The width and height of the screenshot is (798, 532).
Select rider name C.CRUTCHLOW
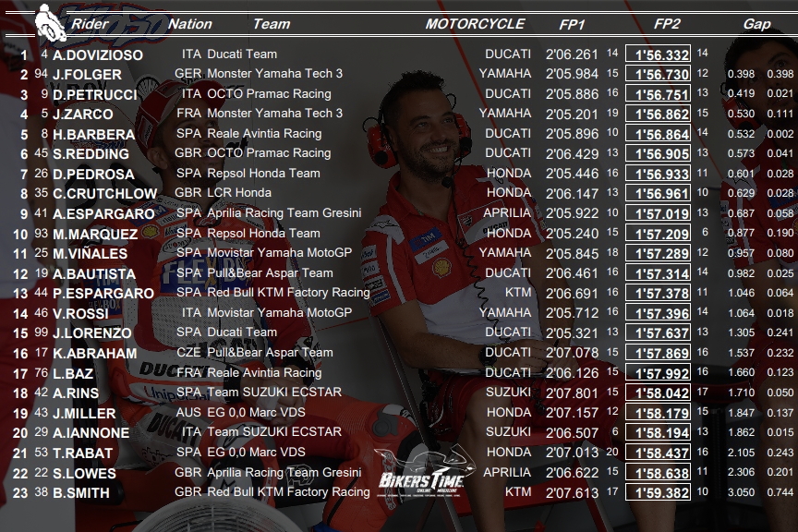click(105, 193)
